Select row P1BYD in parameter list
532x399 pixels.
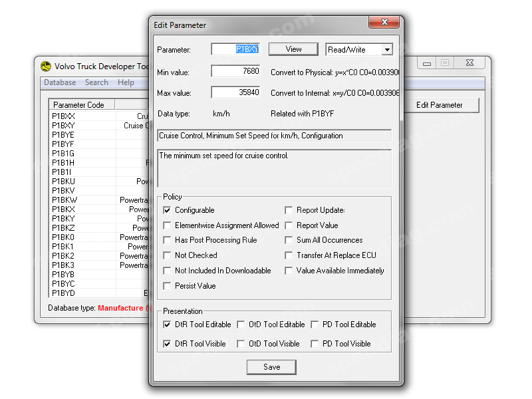pyautogui.click(x=99, y=293)
